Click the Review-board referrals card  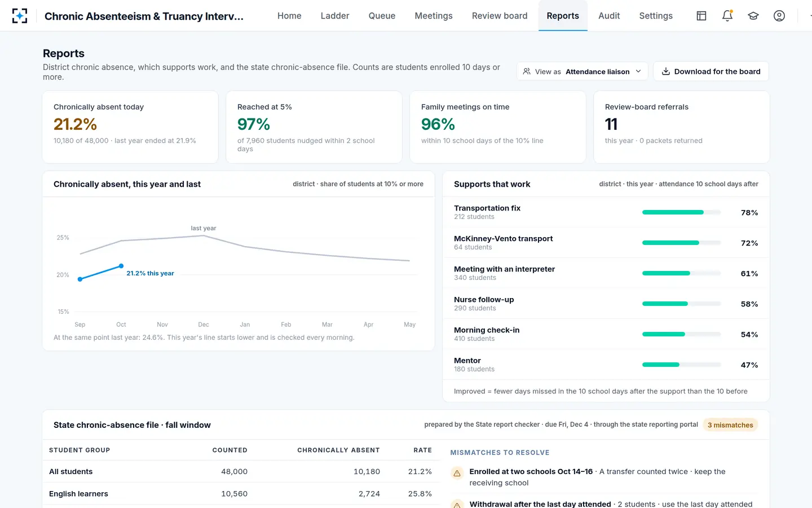[682, 127]
